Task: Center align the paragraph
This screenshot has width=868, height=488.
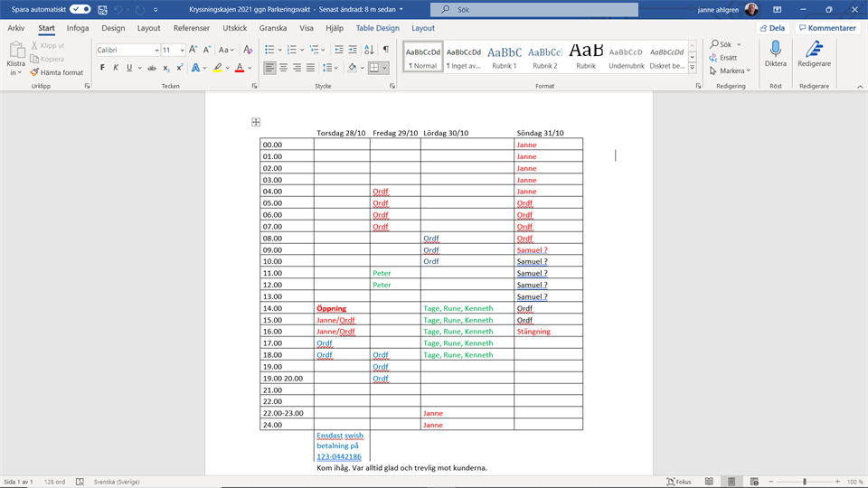Action: [284, 68]
